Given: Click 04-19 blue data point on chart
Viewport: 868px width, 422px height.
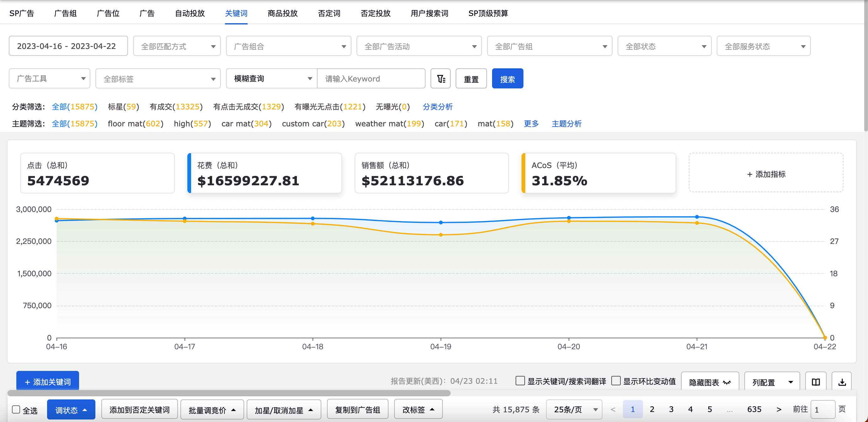Looking at the screenshot, I should [x=441, y=222].
